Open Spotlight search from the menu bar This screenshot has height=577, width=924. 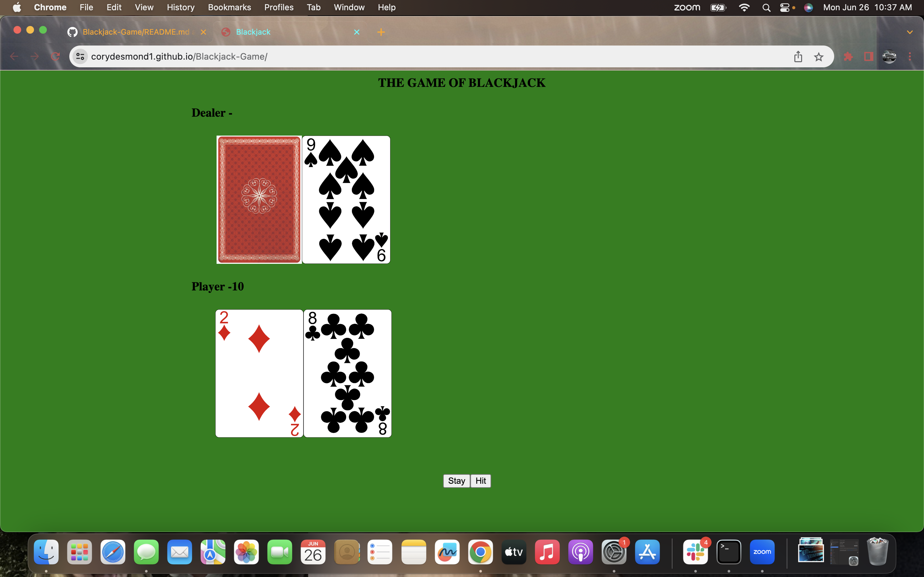coord(766,7)
